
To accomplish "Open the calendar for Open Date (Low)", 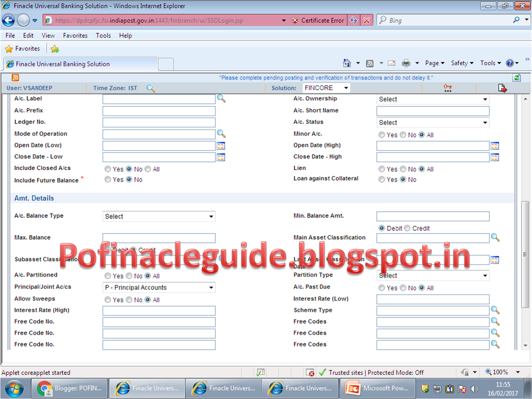I will [221, 145].
